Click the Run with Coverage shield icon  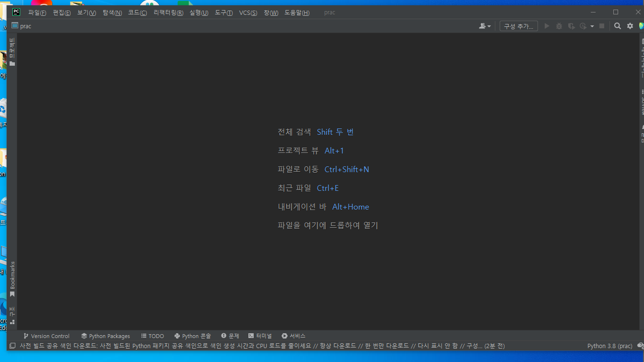(x=571, y=26)
